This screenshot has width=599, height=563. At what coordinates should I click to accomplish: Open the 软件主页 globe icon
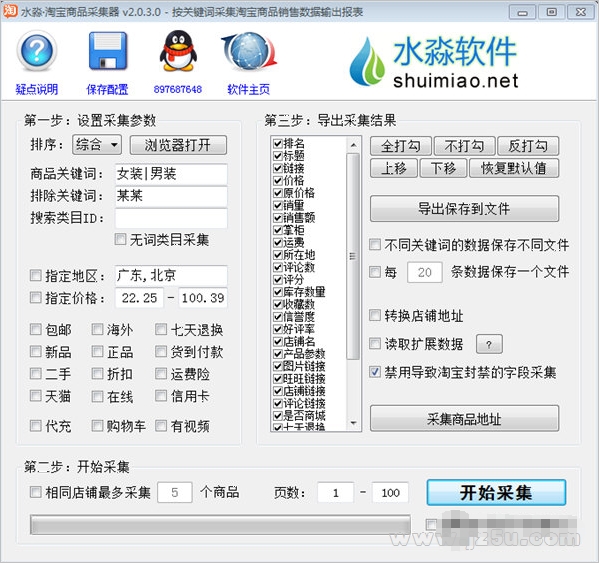point(249,51)
